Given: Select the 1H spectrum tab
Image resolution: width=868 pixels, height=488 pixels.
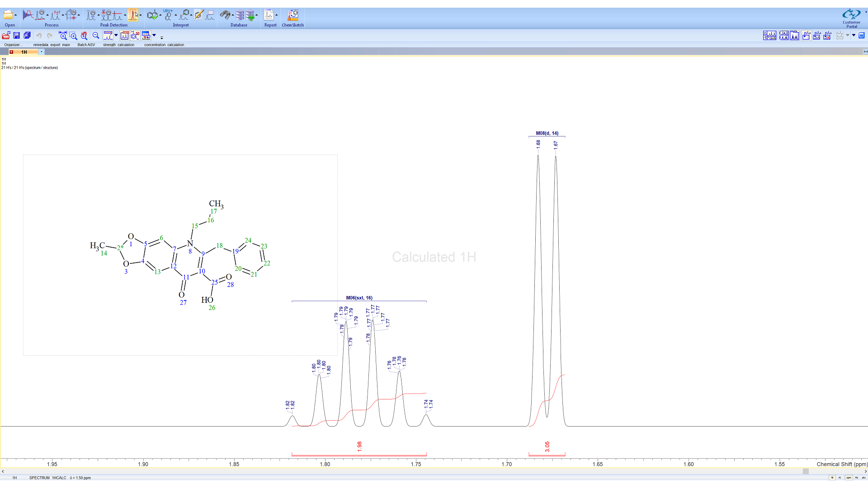Looking at the screenshot, I should (24, 52).
